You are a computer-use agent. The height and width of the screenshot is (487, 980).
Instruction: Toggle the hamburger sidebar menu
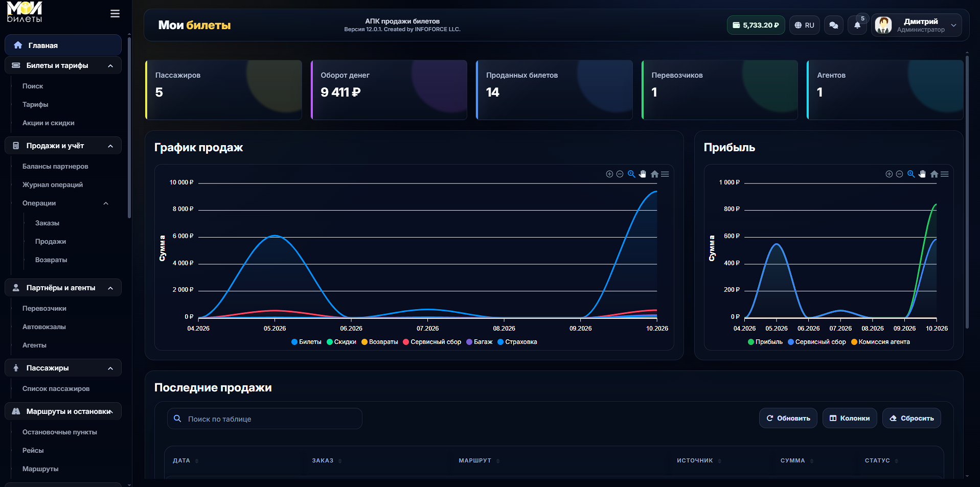[115, 14]
